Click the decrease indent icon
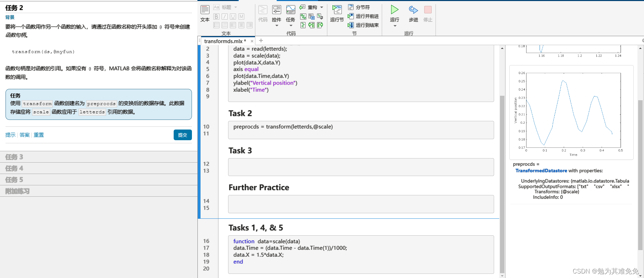644x278 pixels. coord(320,25)
